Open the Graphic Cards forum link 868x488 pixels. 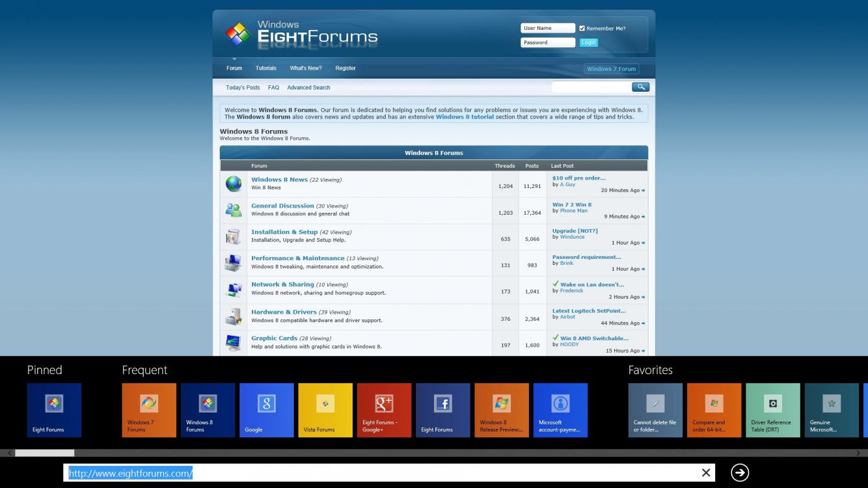point(274,338)
